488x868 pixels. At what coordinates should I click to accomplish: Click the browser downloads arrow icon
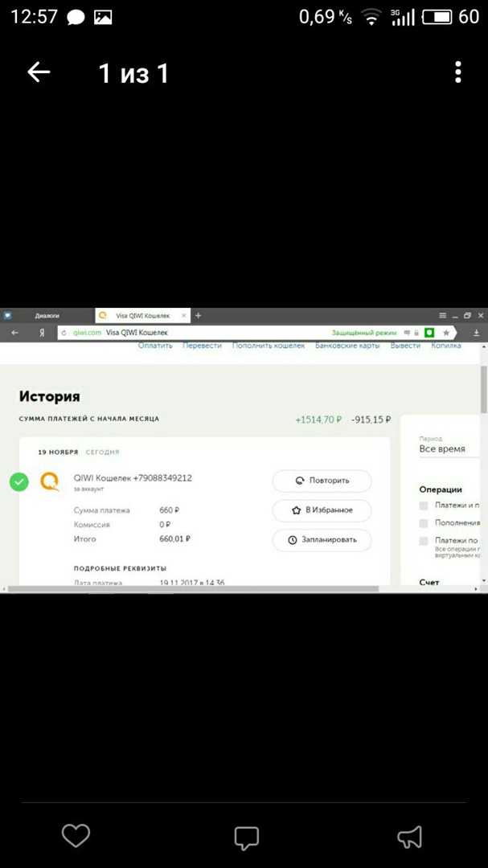coord(476,332)
